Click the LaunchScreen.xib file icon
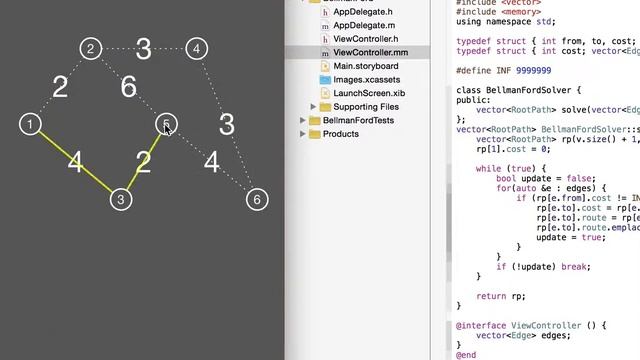The width and height of the screenshot is (640, 360). 325,93
